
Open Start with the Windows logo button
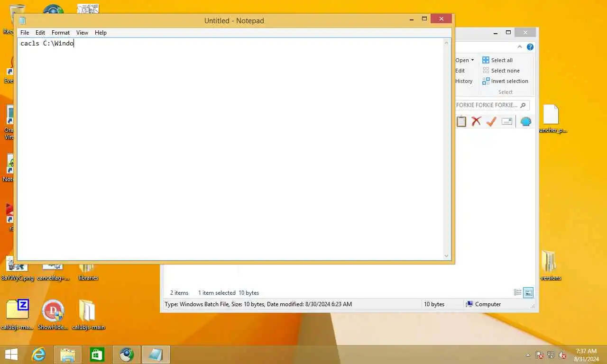11,354
